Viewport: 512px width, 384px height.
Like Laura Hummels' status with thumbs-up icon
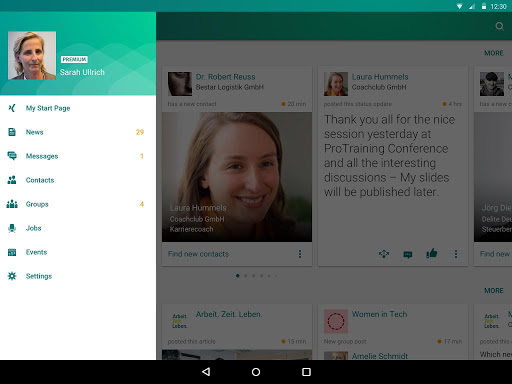point(432,254)
